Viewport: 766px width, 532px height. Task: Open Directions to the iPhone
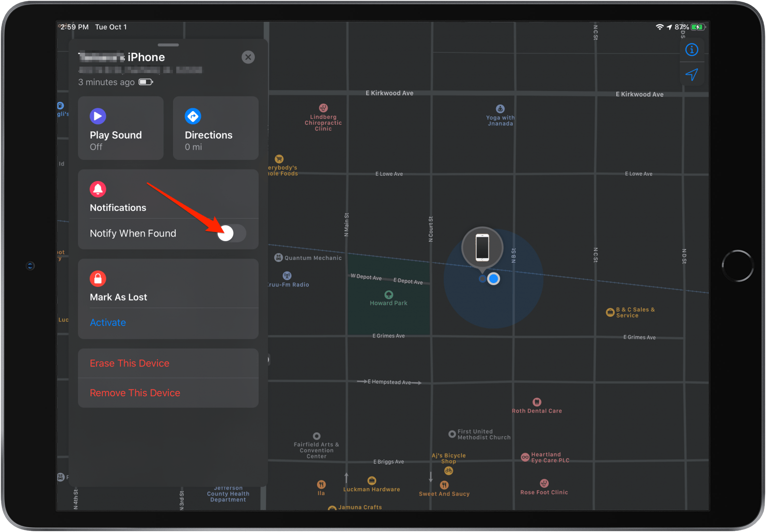coord(215,128)
